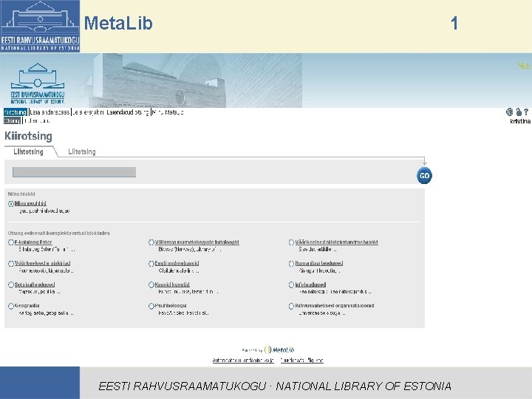This screenshot has width=532, height=399.
Task: Open Minu MetaLib in the navigation bar
Action: [x=168, y=112]
